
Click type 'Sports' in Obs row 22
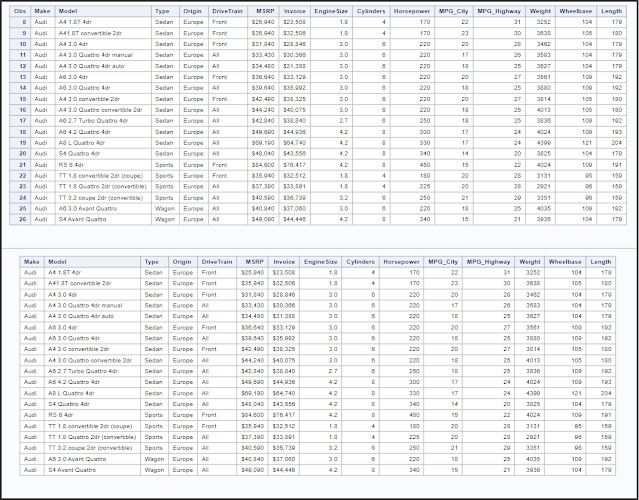[164, 176]
